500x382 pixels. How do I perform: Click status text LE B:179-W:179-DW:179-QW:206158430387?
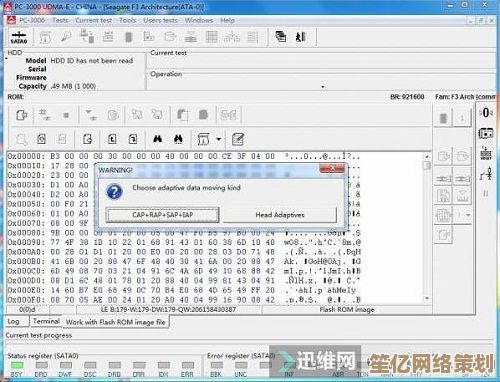168,310
